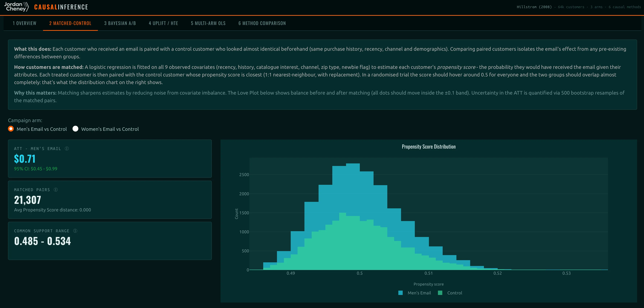Click the Control legend label
The height and width of the screenshot is (308, 644).
pos(454,293)
